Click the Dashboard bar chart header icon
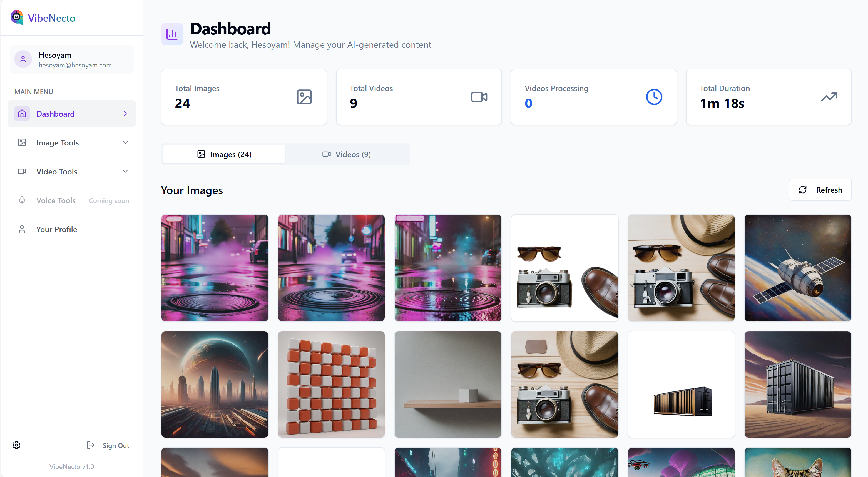 172,34
